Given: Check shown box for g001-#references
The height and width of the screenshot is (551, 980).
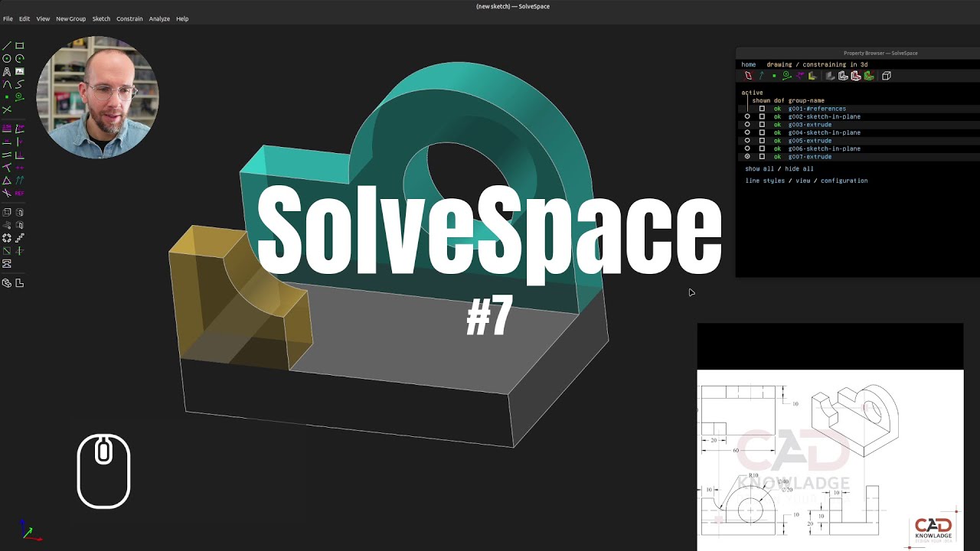Looking at the screenshot, I should tap(762, 109).
